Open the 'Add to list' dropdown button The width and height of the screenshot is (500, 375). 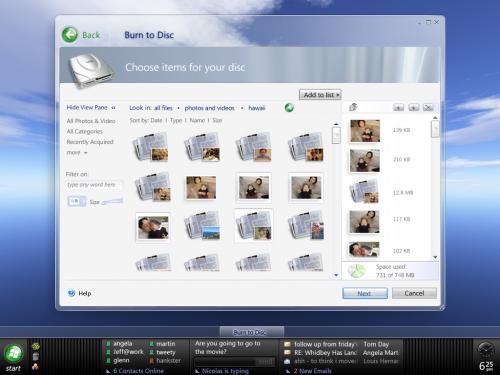click(320, 95)
